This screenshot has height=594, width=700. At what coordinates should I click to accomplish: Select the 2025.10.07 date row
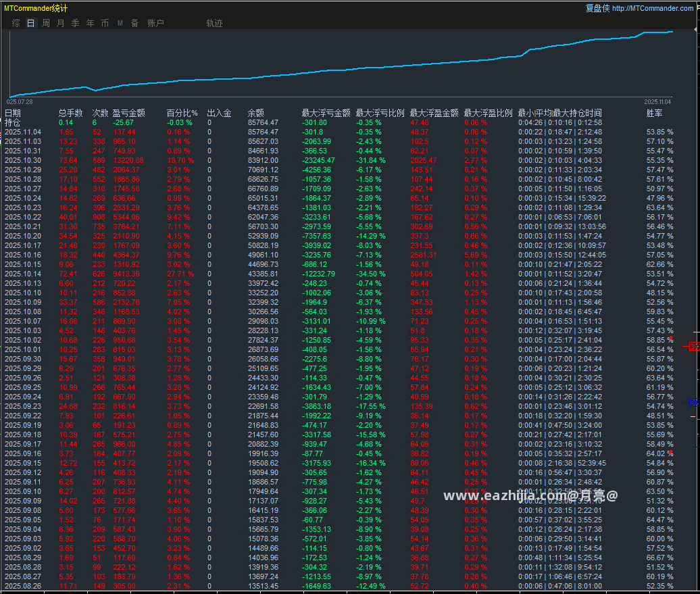coord(23,321)
